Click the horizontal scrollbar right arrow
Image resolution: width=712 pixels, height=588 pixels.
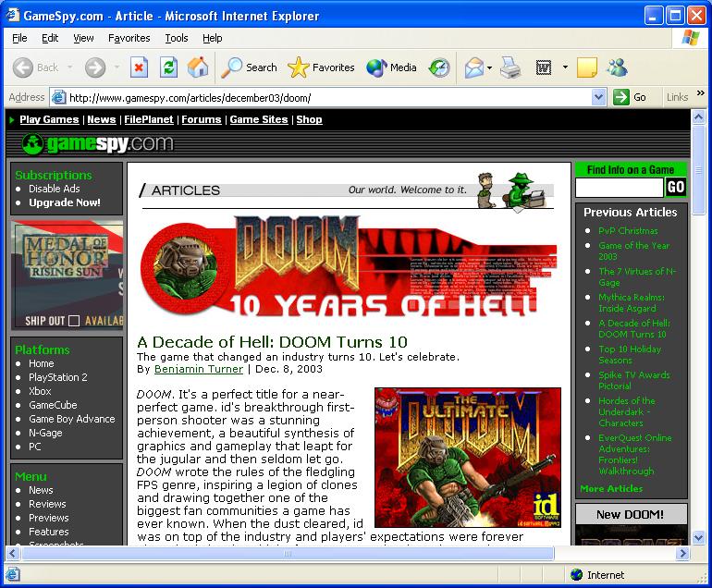click(682, 553)
